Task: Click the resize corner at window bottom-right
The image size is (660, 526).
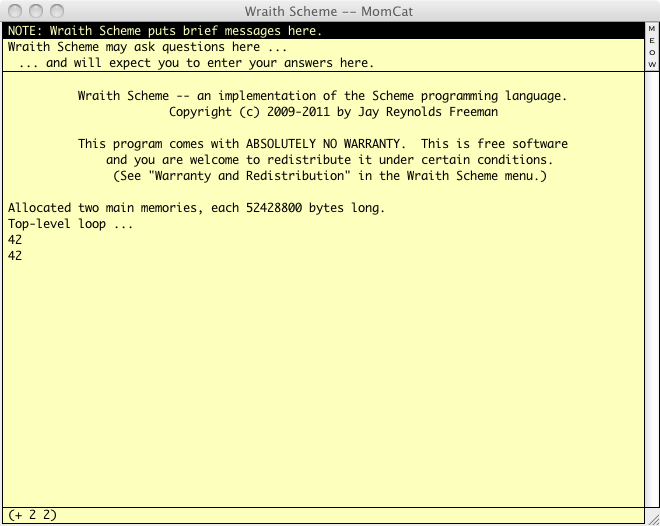Action: tap(652, 518)
